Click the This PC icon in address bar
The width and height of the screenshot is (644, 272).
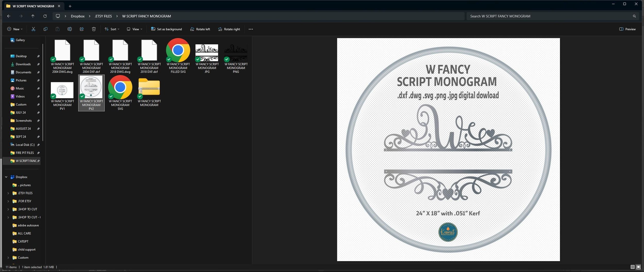pyautogui.click(x=58, y=16)
